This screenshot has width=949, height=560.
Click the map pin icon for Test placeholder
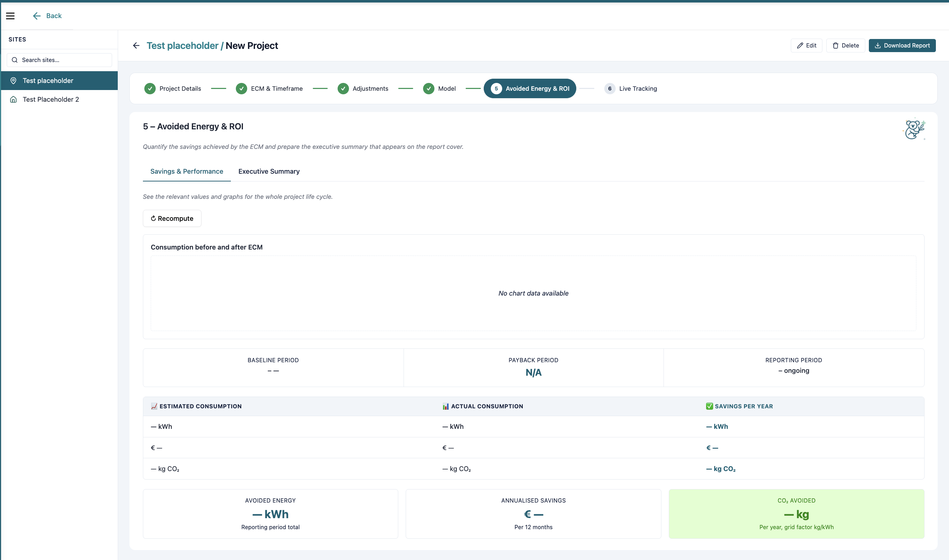[13, 81]
